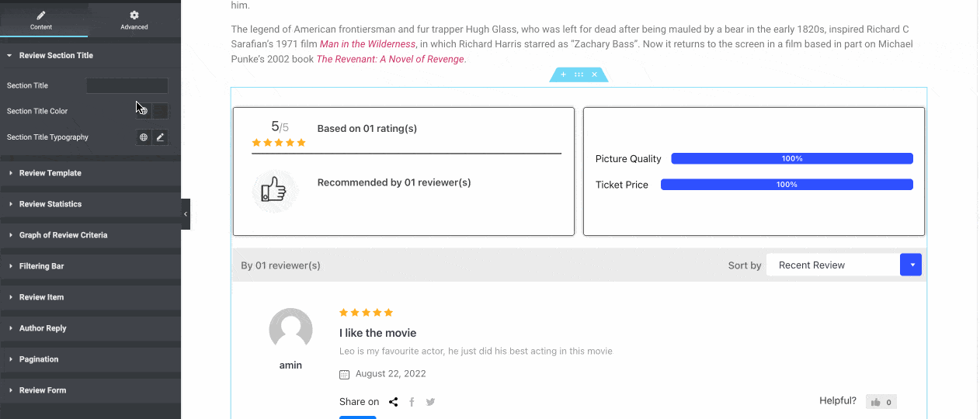Image resolution: width=980 pixels, height=419 pixels.
Task: Expand the Graph of Review Criteria section
Action: tap(63, 235)
